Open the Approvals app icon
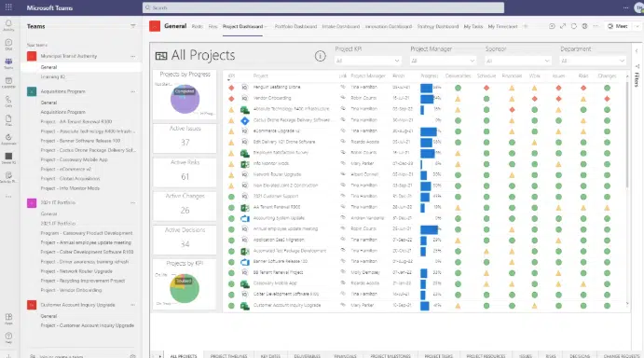 coord(8,139)
